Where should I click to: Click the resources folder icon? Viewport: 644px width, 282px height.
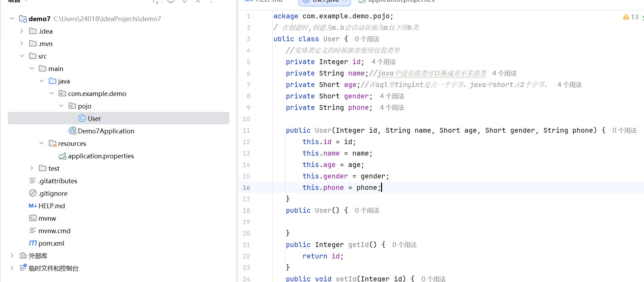(53, 143)
